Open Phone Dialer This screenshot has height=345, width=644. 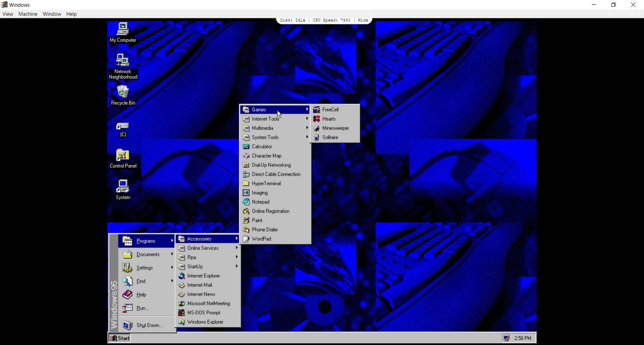click(x=275, y=230)
